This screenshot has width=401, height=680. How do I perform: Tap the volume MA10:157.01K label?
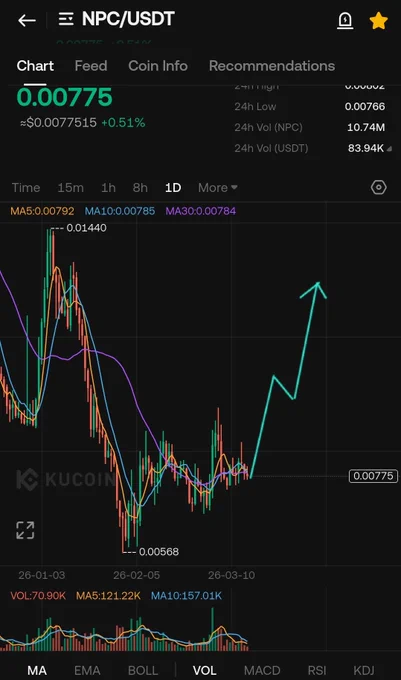pos(186,596)
